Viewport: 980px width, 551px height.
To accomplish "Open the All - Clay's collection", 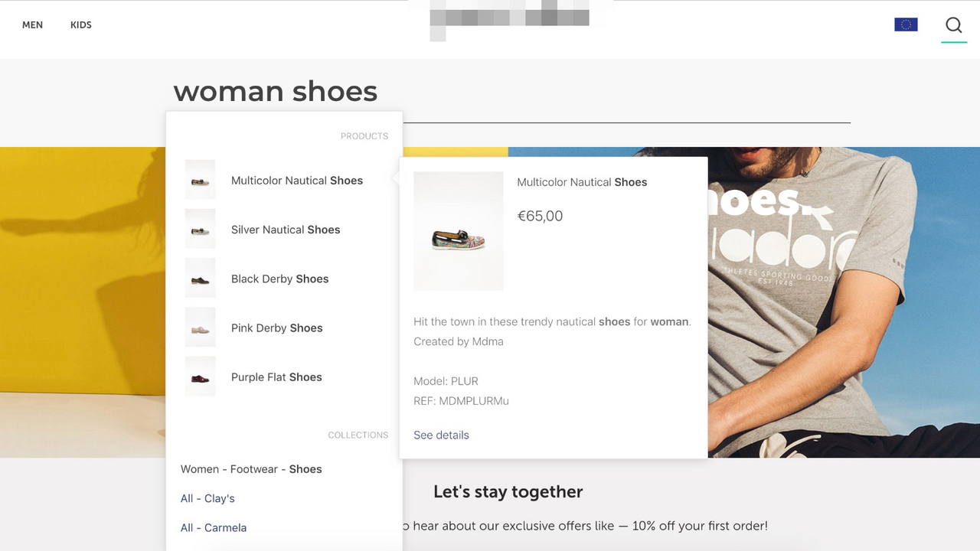I will tap(207, 498).
